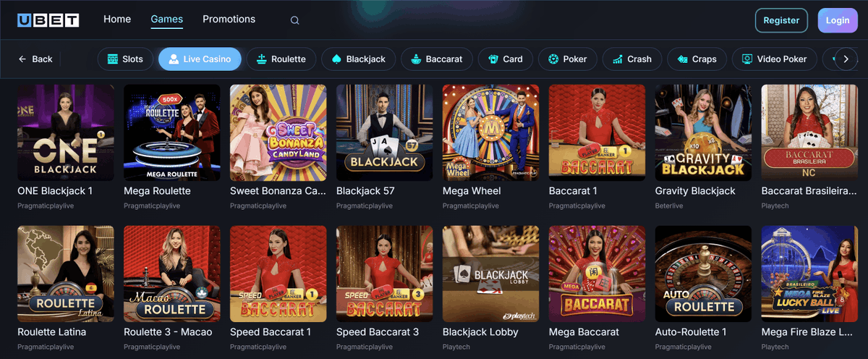The height and width of the screenshot is (359, 868).
Task: Select the Live Casino category label
Action: point(207,59)
